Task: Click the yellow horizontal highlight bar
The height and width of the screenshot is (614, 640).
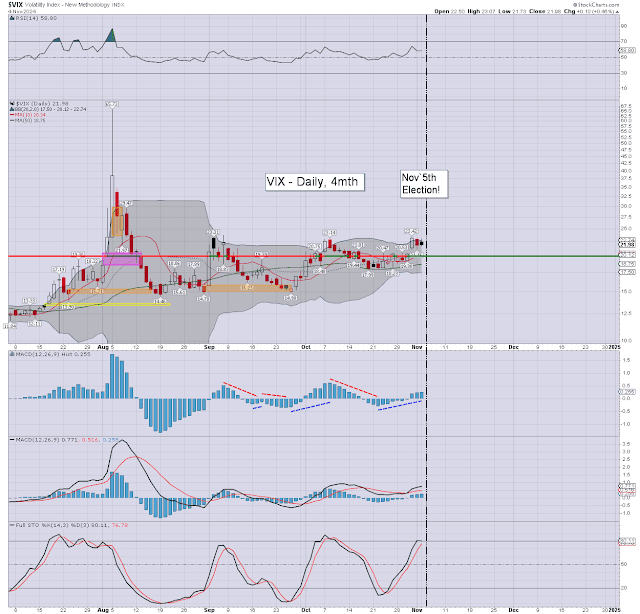Action: tap(107, 305)
